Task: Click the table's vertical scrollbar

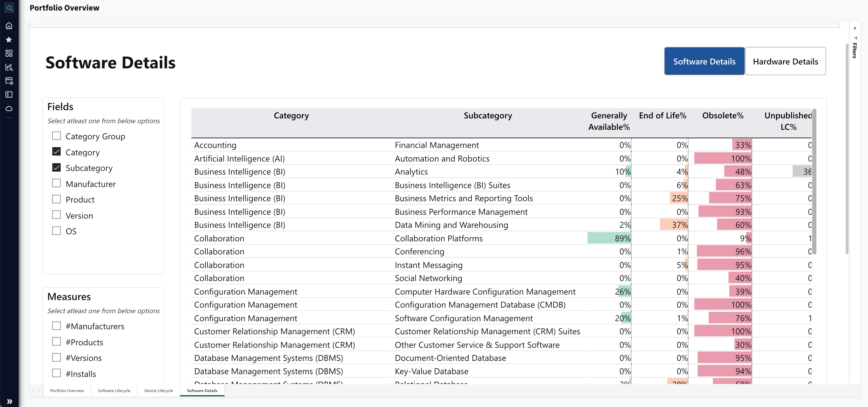Action: coord(814,182)
